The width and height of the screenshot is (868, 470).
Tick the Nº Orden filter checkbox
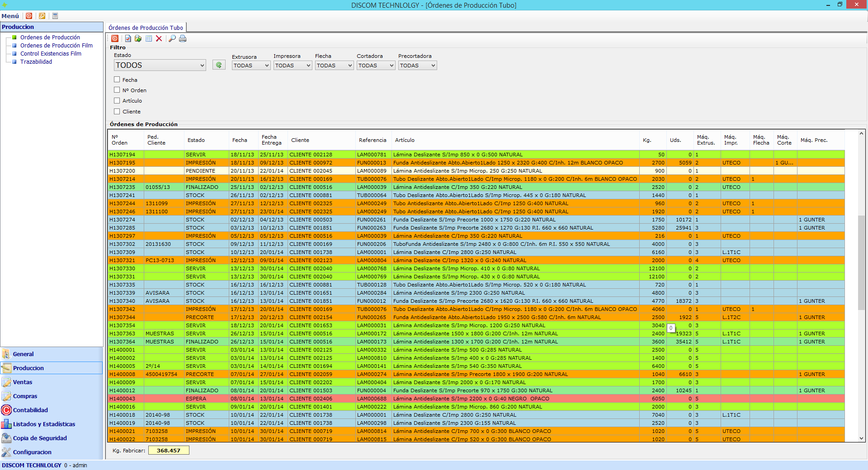point(117,90)
